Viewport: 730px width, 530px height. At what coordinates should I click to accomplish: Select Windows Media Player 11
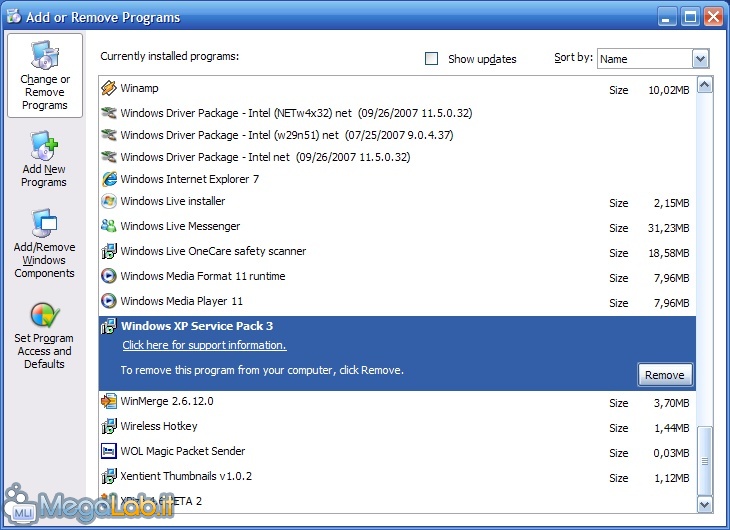coord(397,301)
